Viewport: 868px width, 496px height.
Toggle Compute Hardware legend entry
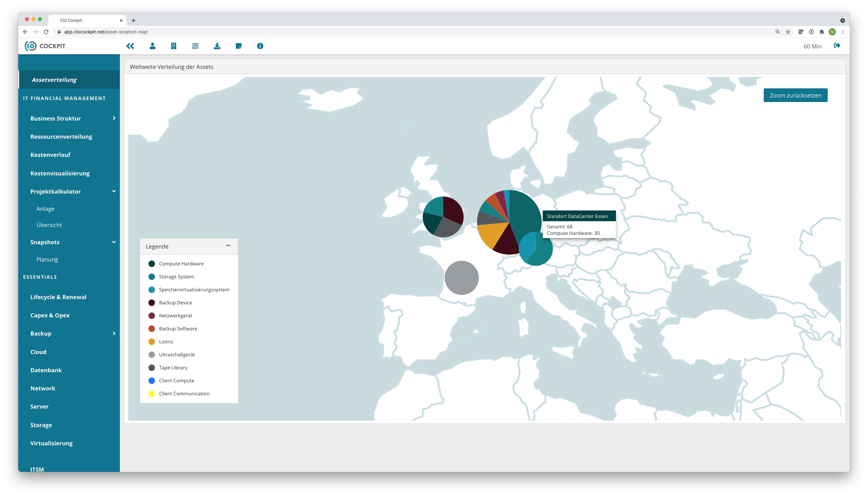pyautogui.click(x=181, y=264)
